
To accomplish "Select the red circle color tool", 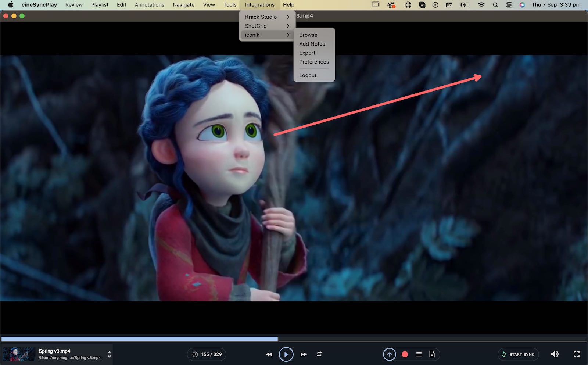I will (405, 354).
